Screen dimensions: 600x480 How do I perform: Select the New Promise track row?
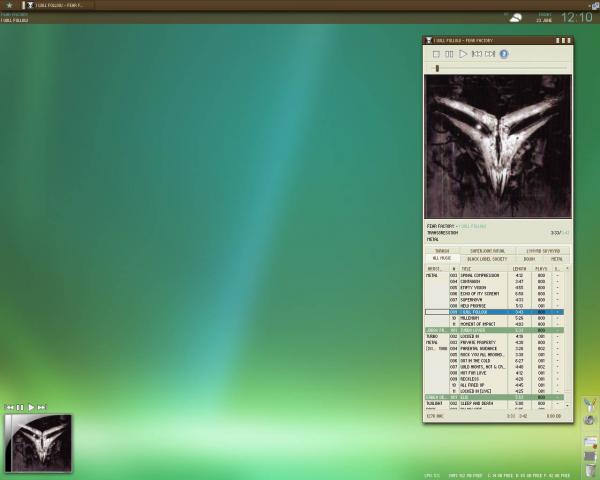click(x=494, y=306)
